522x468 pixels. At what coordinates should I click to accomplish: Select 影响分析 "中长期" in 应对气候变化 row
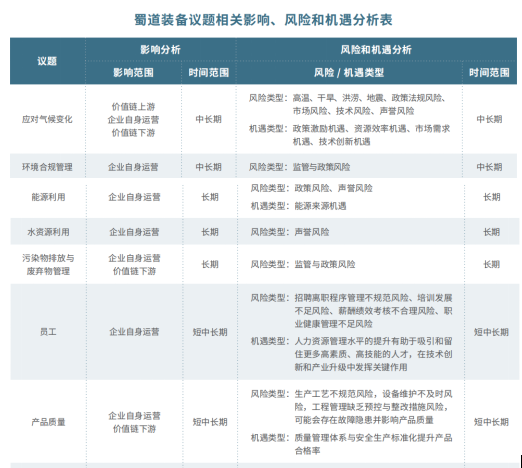pos(209,119)
